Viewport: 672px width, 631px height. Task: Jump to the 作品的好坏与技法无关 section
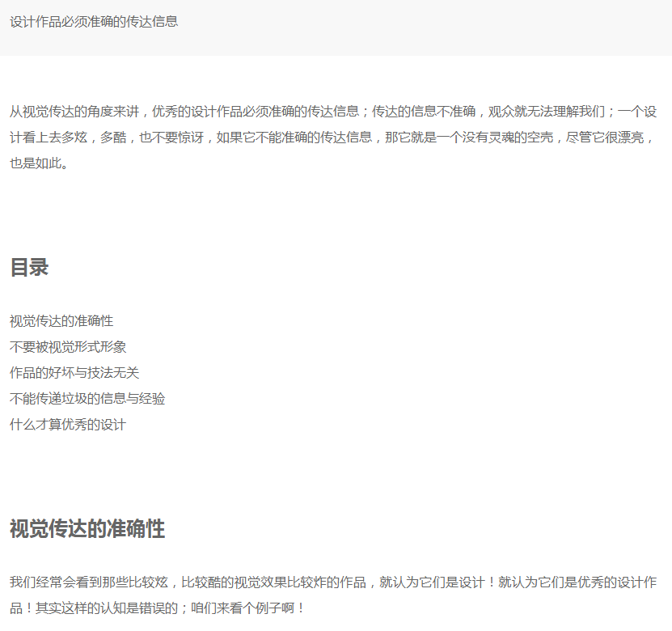tap(74, 373)
